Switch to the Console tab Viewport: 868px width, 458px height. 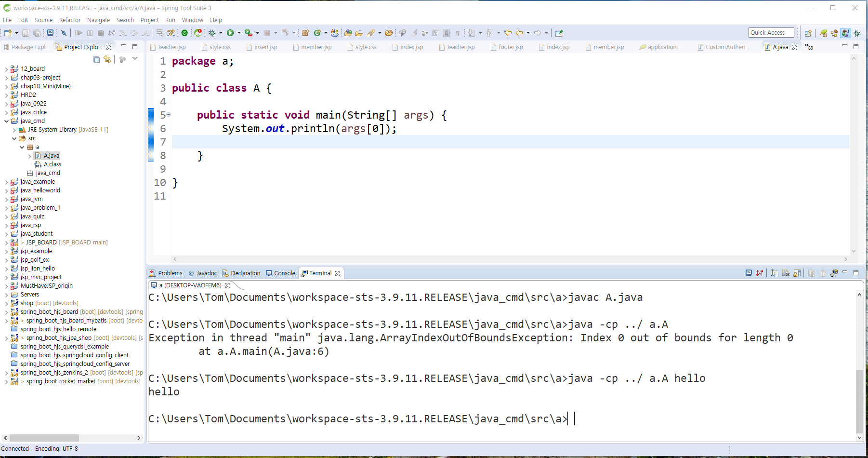(284, 273)
